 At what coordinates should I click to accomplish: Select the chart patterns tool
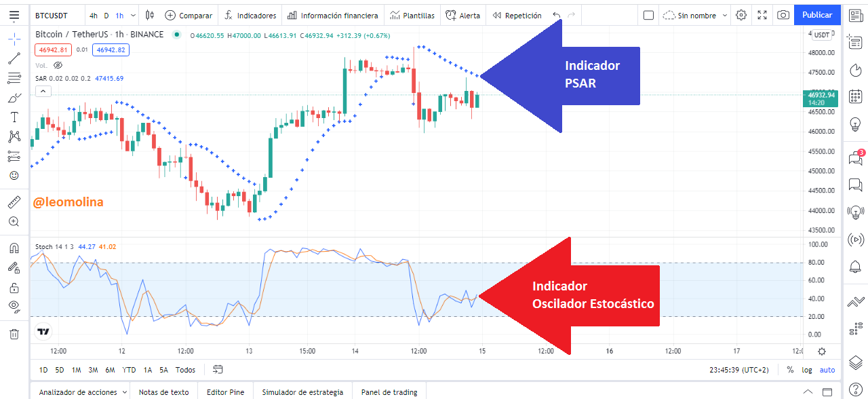point(14,136)
